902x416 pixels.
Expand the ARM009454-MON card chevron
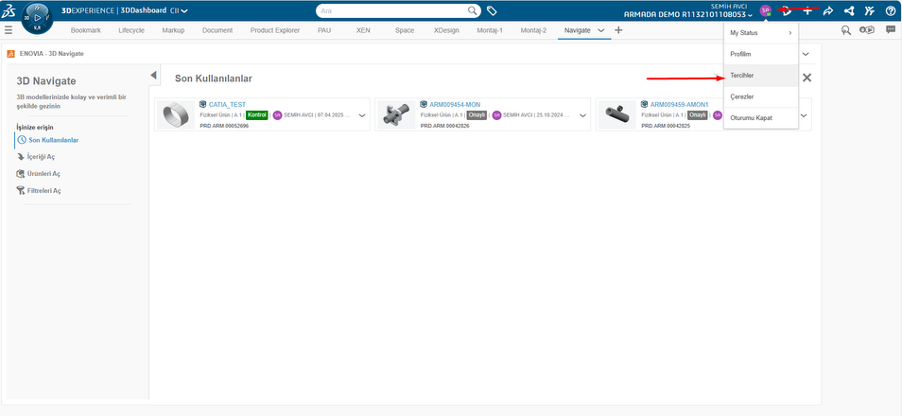[x=583, y=115]
